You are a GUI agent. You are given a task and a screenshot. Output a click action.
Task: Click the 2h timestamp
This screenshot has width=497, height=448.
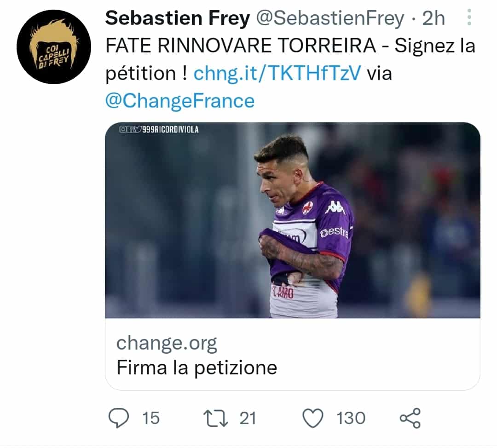pyautogui.click(x=432, y=18)
